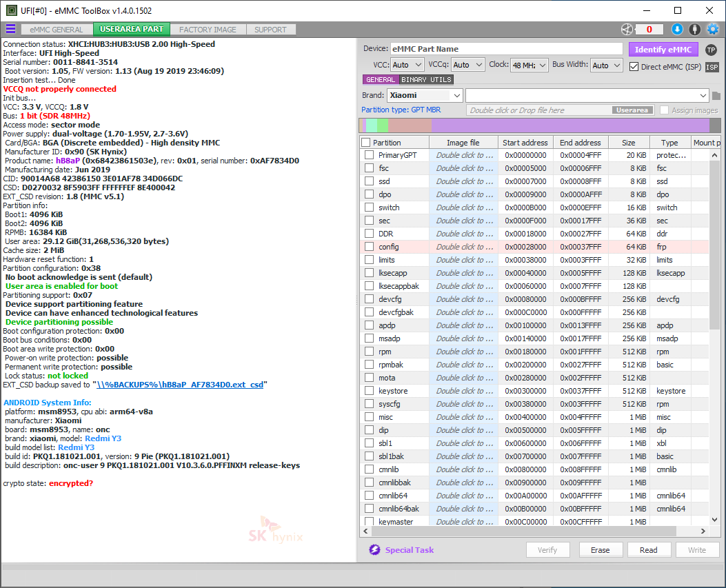Click the purple userdata segment in partition map
The height and width of the screenshot is (588, 726).
point(570,125)
